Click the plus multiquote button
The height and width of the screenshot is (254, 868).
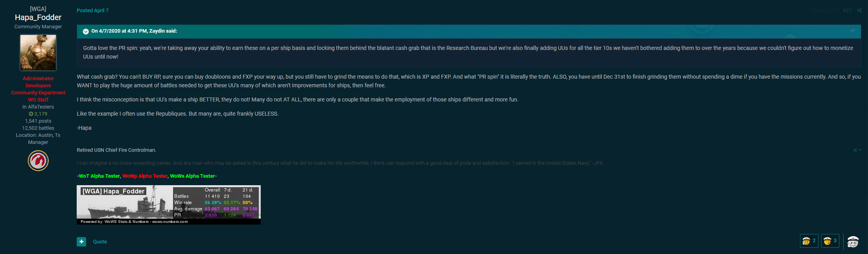[x=81, y=241]
